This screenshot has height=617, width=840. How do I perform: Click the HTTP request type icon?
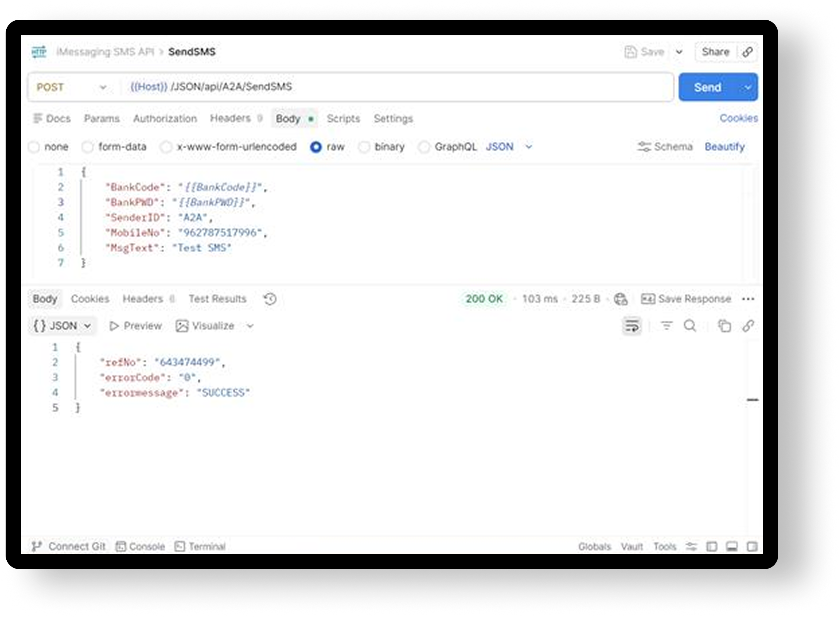click(x=39, y=52)
